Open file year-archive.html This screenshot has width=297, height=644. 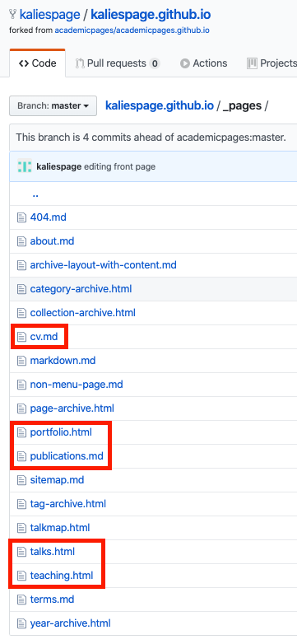pyautogui.click(x=70, y=623)
